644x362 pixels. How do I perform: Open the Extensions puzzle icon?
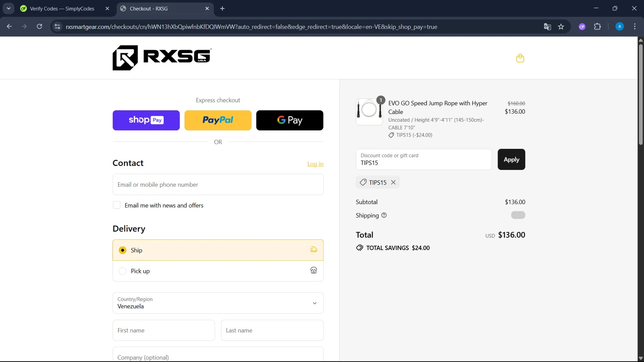coord(597,27)
